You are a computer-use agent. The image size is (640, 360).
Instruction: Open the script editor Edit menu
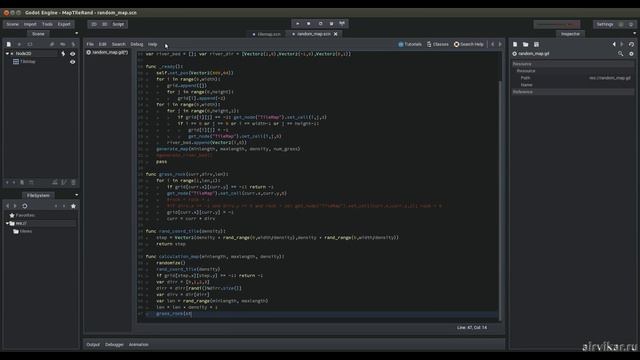pos(102,44)
